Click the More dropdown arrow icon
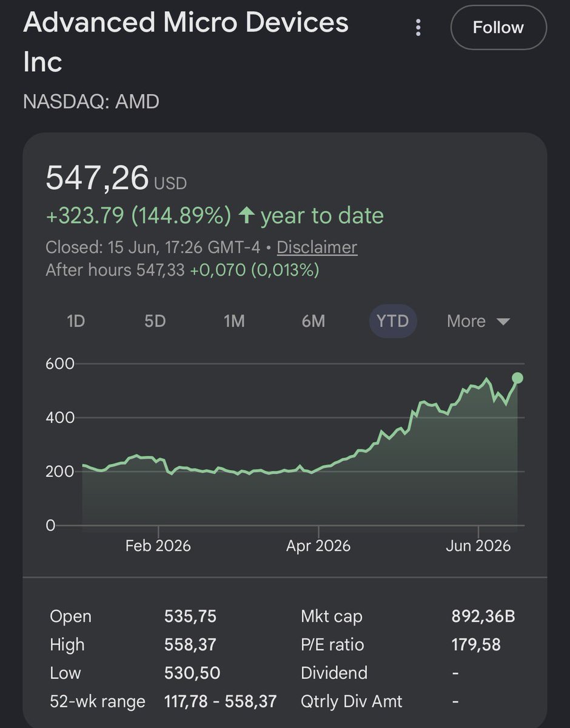Viewport: 570px width, 728px height. click(x=503, y=322)
